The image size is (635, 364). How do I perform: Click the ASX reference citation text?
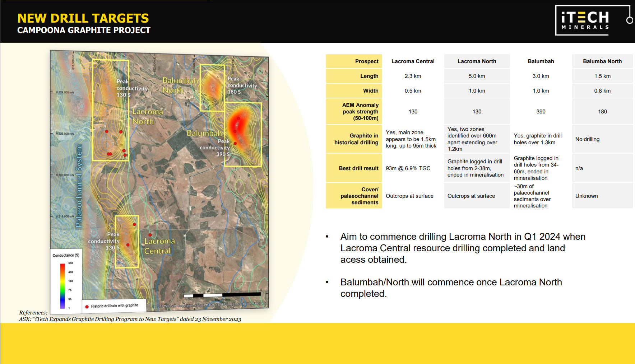tap(130, 319)
